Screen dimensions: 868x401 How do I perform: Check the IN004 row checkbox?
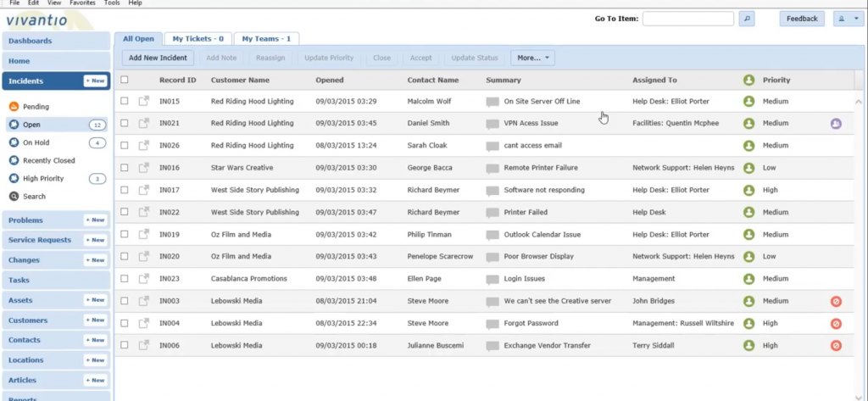pyautogui.click(x=125, y=323)
